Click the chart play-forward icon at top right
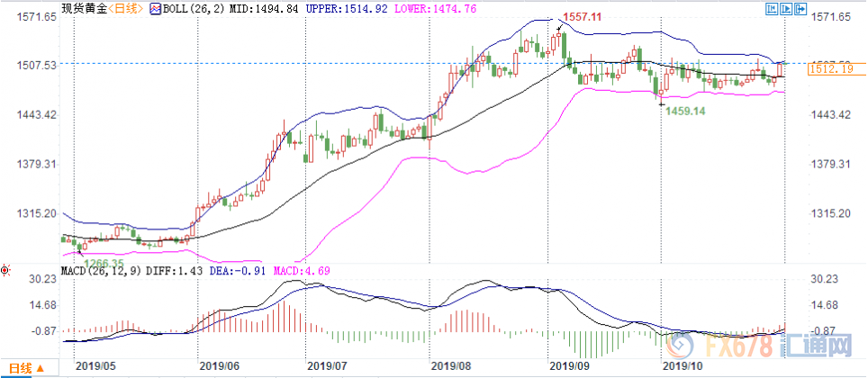The image size is (868, 378). click(x=787, y=8)
